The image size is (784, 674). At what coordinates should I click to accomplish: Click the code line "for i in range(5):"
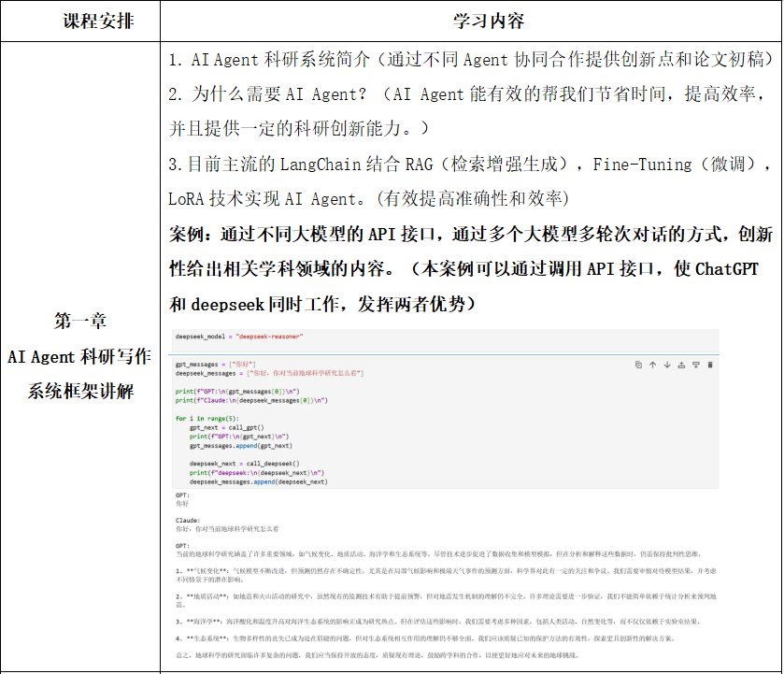click(x=207, y=418)
